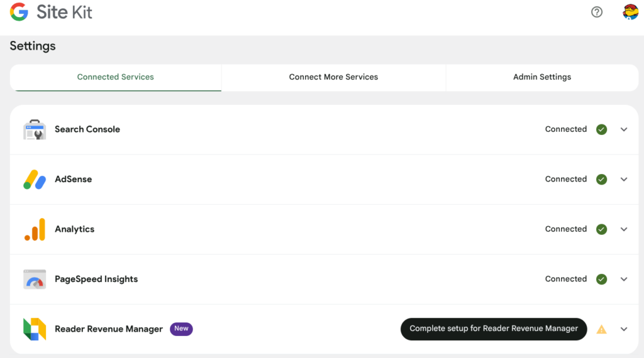This screenshot has height=358, width=644.
Task: Click Analytics green connected checkmark
Action: 602,229
